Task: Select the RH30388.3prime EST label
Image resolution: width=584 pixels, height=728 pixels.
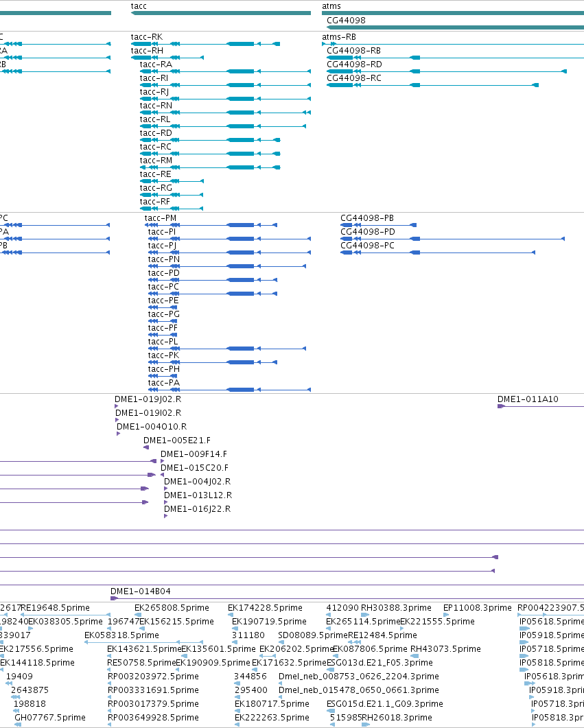Action: 397,607
